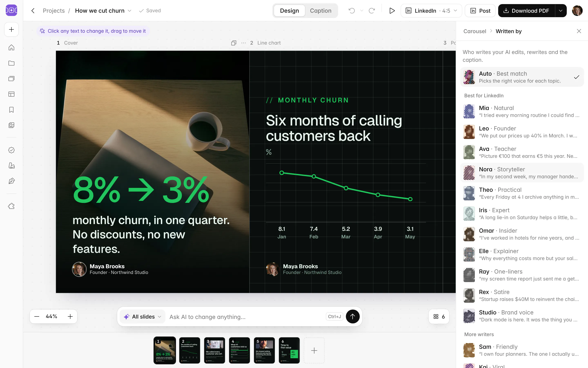588x368 pixels.
Task: Click the Post button
Action: click(480, 11)
